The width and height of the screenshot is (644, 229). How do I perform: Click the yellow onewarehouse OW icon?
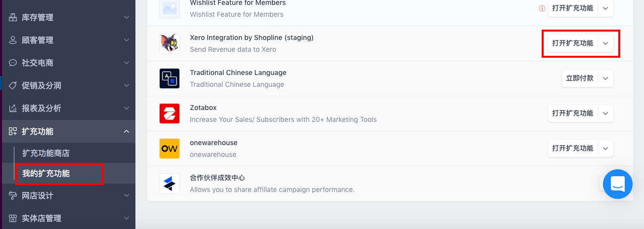[x=170, y=149]
